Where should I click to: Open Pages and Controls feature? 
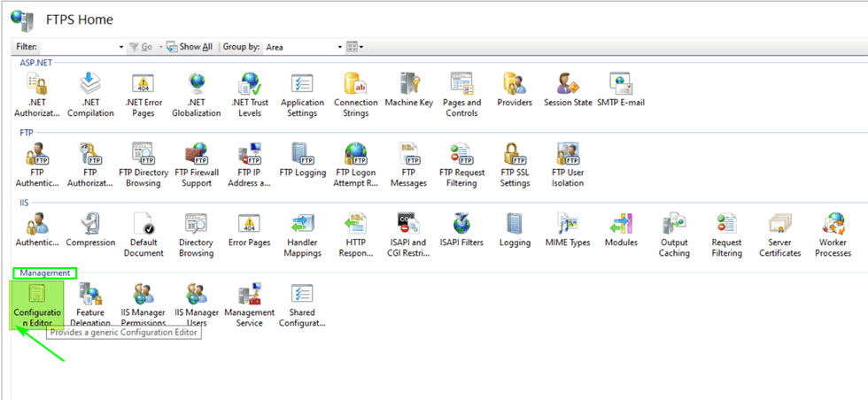[461, 95]
